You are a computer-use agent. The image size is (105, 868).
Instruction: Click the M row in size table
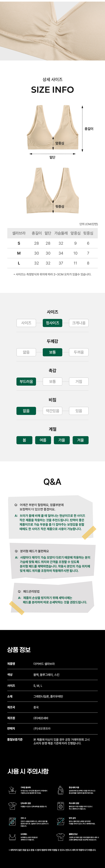point(52,253)
